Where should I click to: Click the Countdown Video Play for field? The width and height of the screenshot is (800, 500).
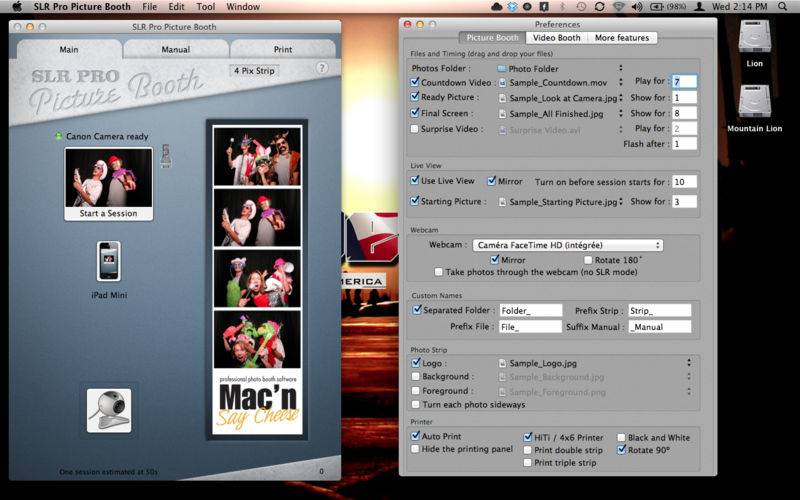pyautogui.click(x=684, y=82)
